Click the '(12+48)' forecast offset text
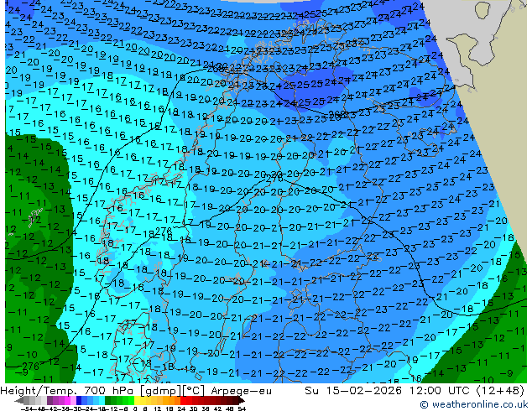532x411 pixels. pos(500,391)
